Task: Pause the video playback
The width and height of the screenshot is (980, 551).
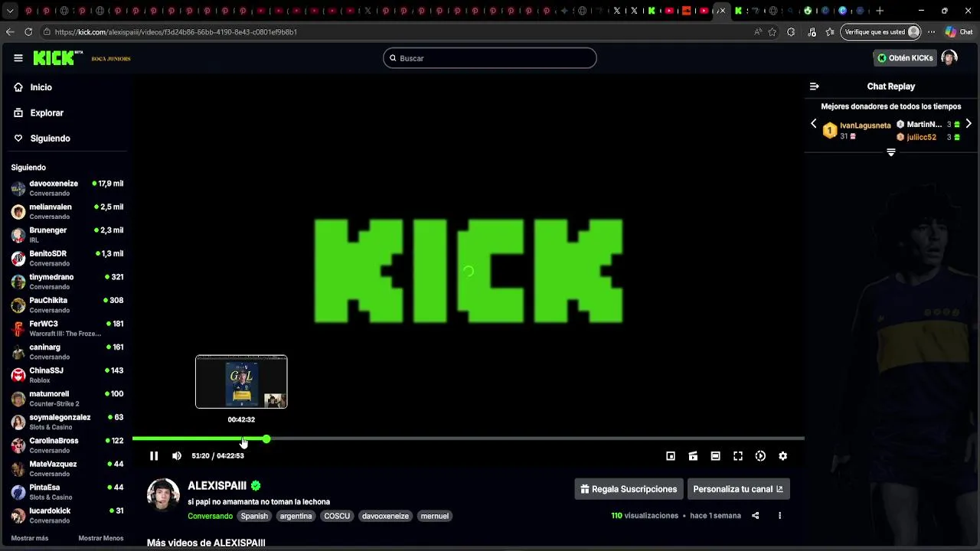Action: point(154,456)
